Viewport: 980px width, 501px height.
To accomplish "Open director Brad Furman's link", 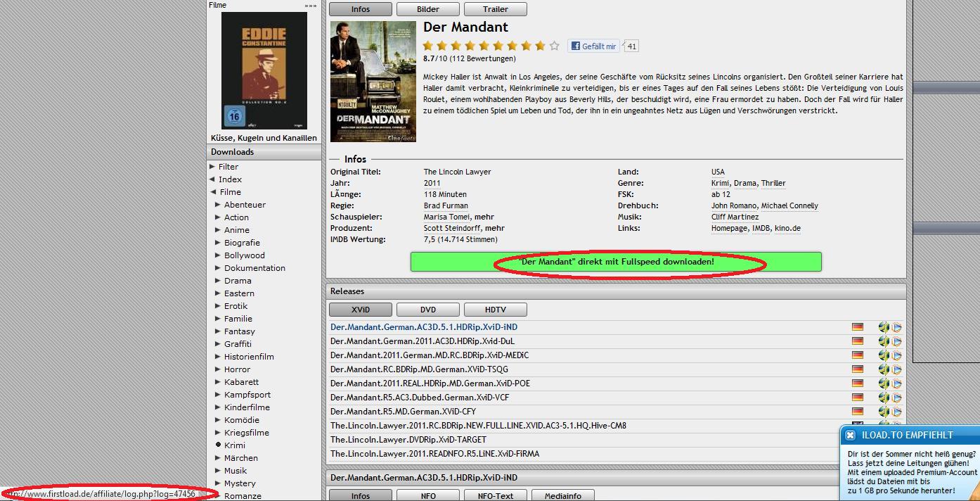I will pos(446,205).
